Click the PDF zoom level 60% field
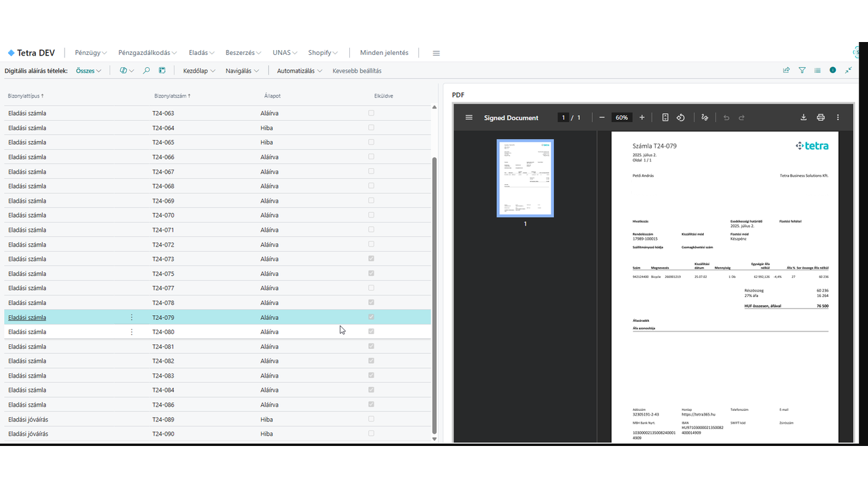Viewport: 868px width, 488px height. pos(622,117)
